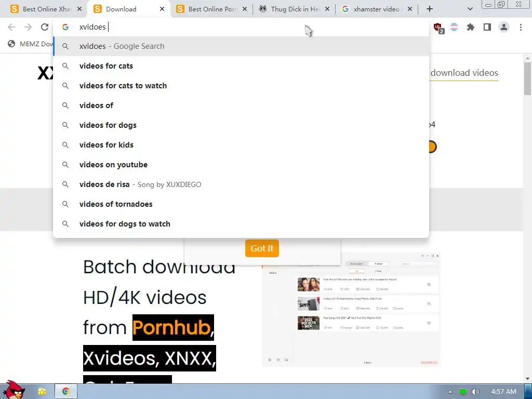Pick the videos of tornadoes suggestion

pyautogui.click(x=241, y=204)
